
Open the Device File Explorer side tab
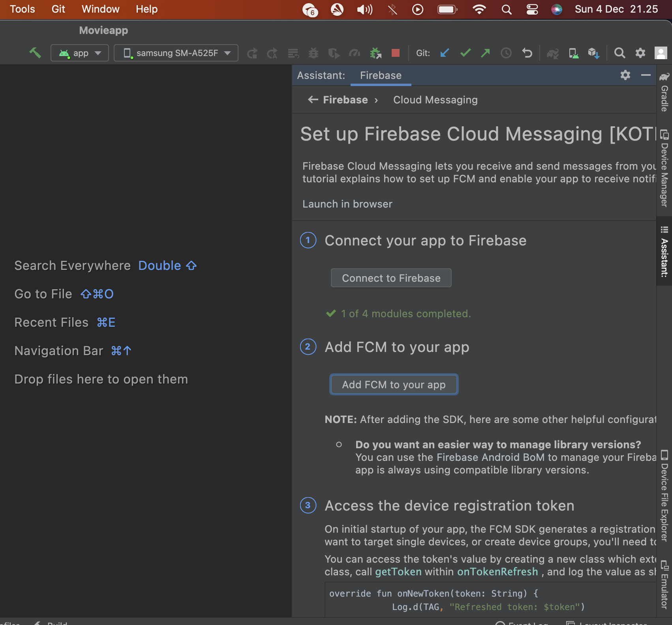pos(664,496)
